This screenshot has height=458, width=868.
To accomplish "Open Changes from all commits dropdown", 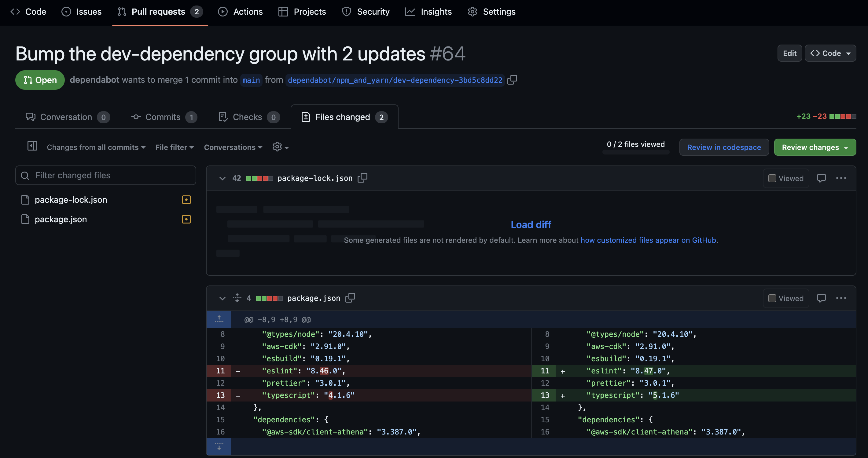I will [96, 147].
